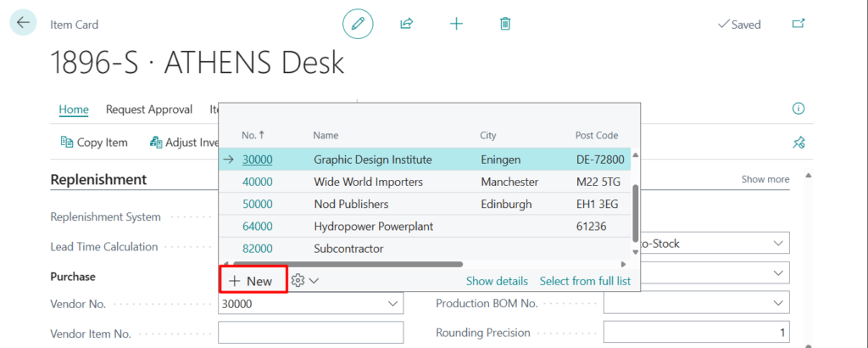Open the Request Approval menu
Image resolution: width=868 pixels, height=348 pixels.
[x=153, y=109]
